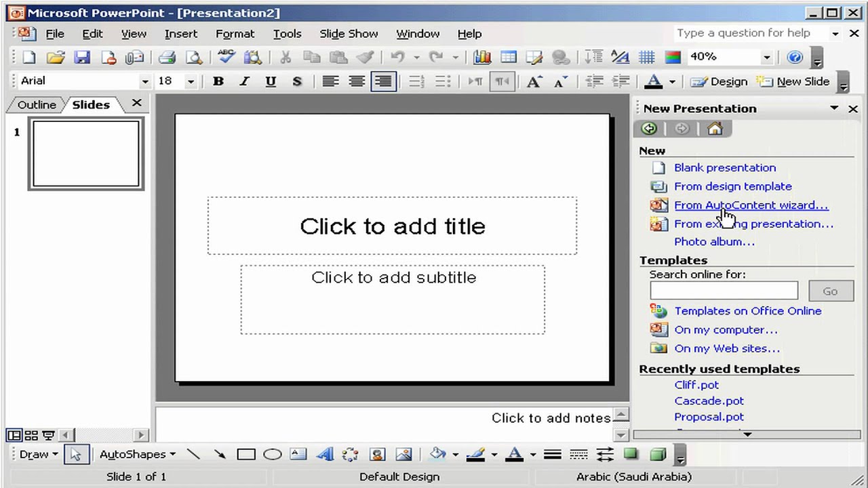Switch to the Outline tab
Screen dimensions: 868x488
[x=37, y=104]
